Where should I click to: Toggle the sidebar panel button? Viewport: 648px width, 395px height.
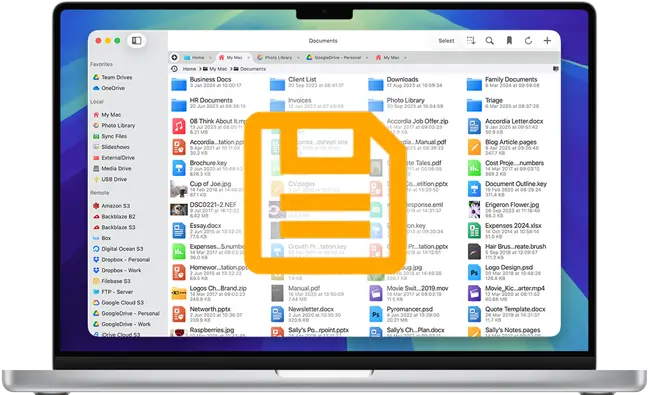[x=136, y=40]
